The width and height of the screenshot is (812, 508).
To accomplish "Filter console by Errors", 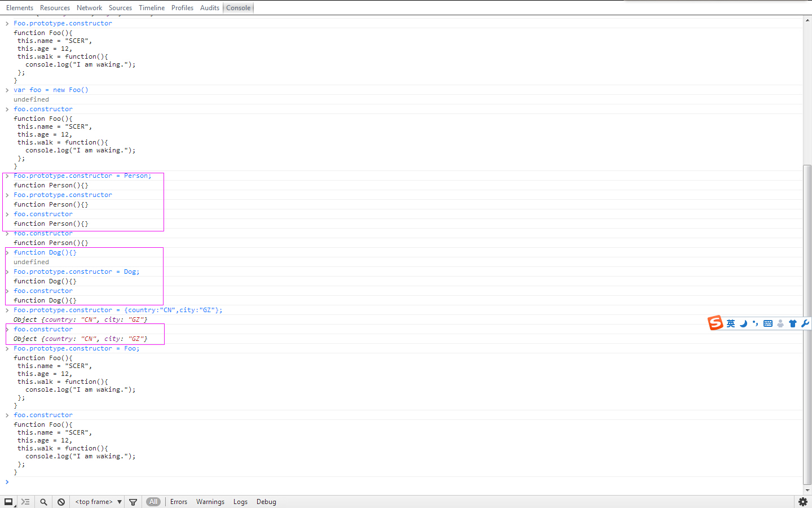I will pyautogui.click(x=179, y=502).
